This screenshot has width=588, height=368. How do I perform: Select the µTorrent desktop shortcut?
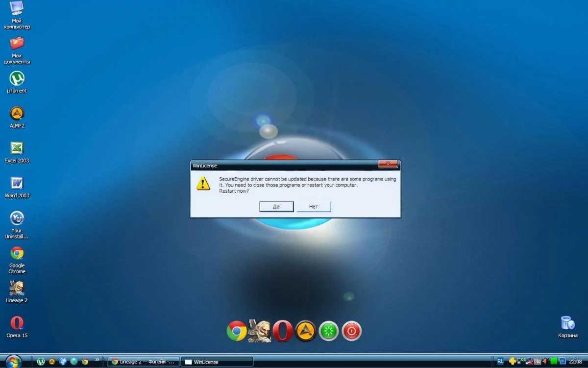pyautogui.click(x=17, y=82)
